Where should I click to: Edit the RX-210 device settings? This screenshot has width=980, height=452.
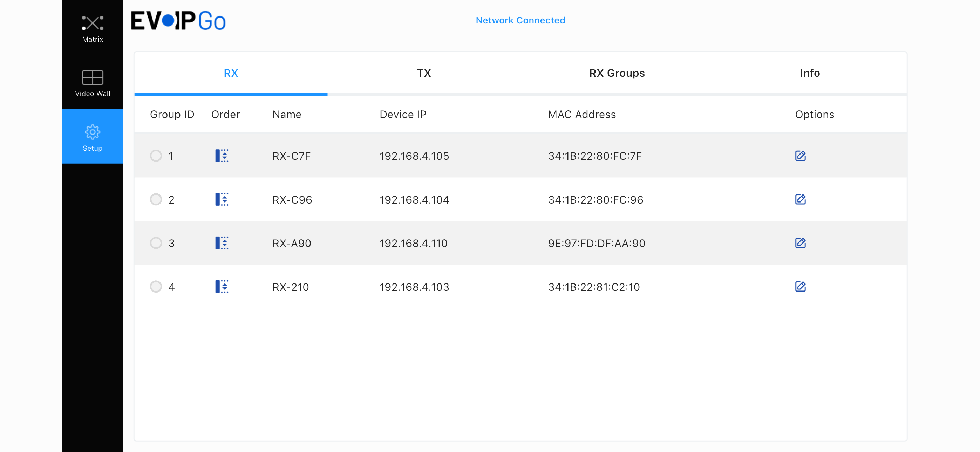pos(801,287)
